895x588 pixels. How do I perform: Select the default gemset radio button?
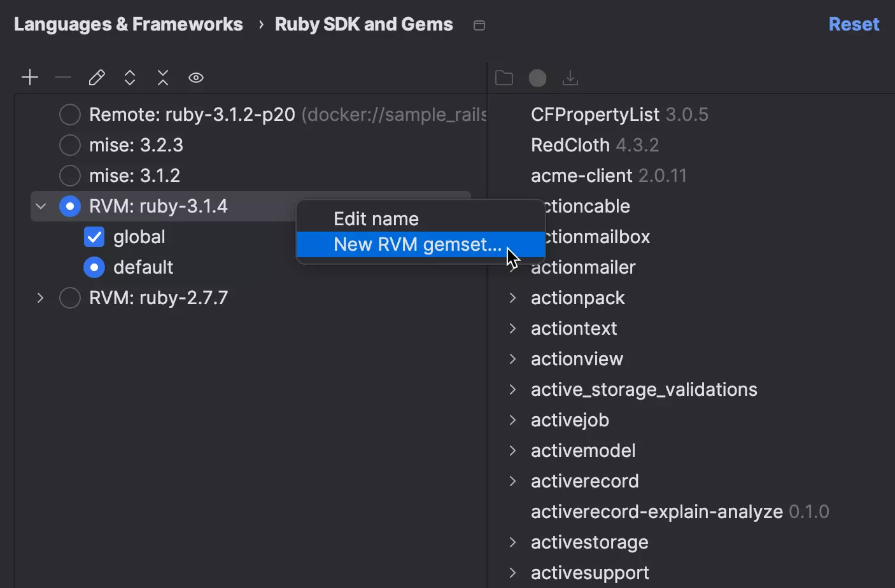(x=94, y=268)
